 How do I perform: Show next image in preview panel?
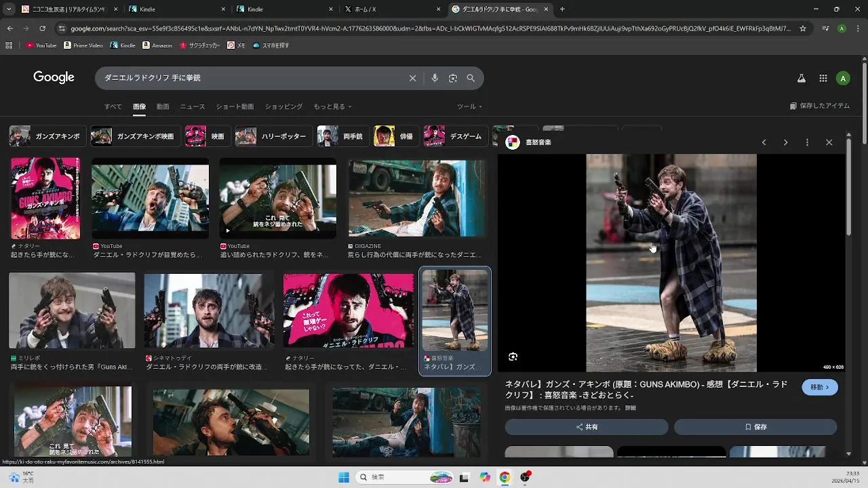pos(785,142)
